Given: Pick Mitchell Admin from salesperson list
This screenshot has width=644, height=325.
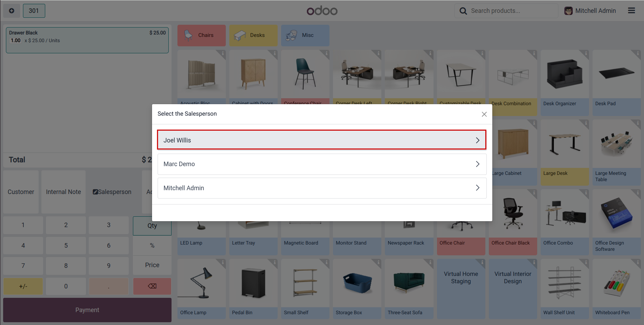Looking at the screenshot, I should point(321,188).
